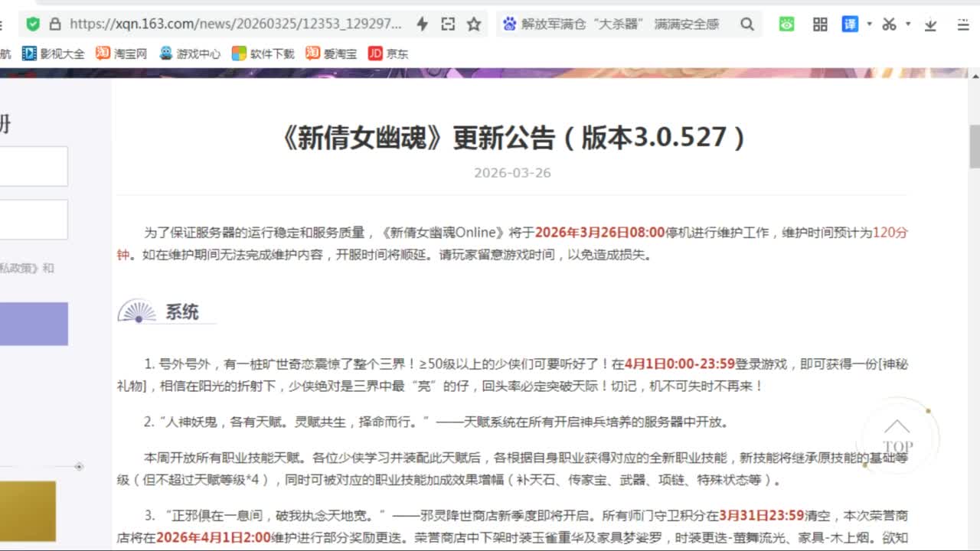Click the purple button in left panel
The height and width of the screenshot is (551, 980).
(34, 324)
